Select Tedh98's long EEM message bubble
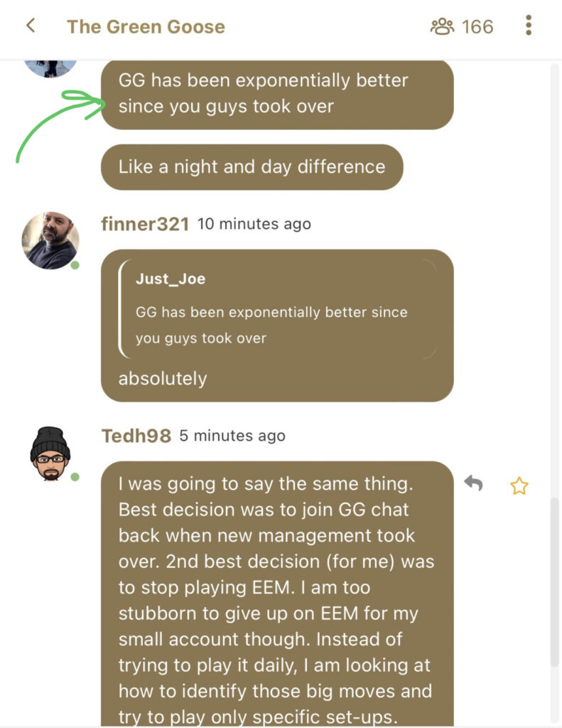The width and height of the screenshot is (562, 728). (277, 594)
